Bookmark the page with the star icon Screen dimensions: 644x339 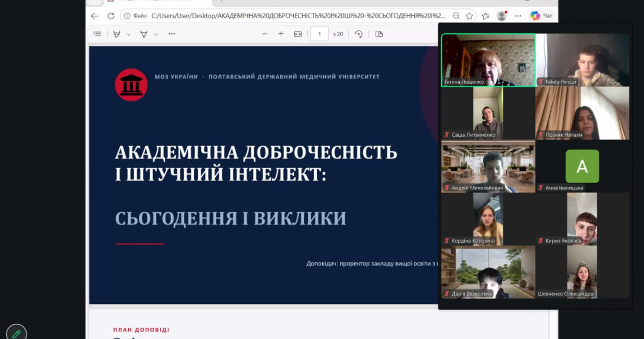(x=469, y=16)
